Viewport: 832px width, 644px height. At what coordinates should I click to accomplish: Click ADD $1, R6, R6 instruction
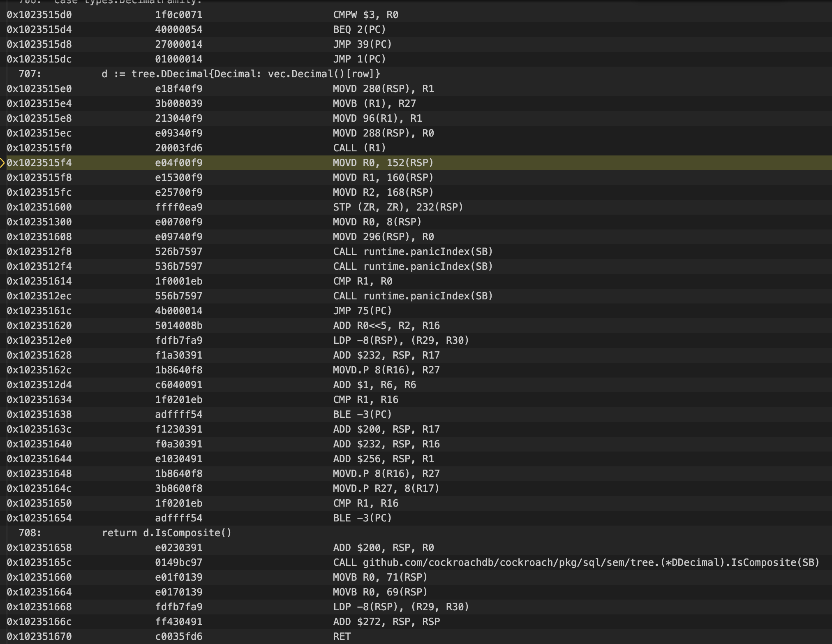coord(374,385)
